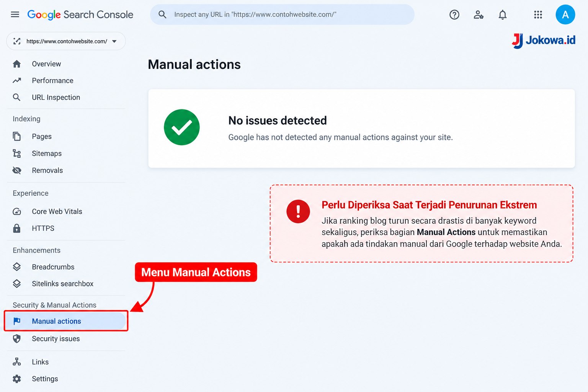Click the Inspect any URL search field
Image resolution: width=588 pixels, height=392 pixels.
[x=282, y=15]
